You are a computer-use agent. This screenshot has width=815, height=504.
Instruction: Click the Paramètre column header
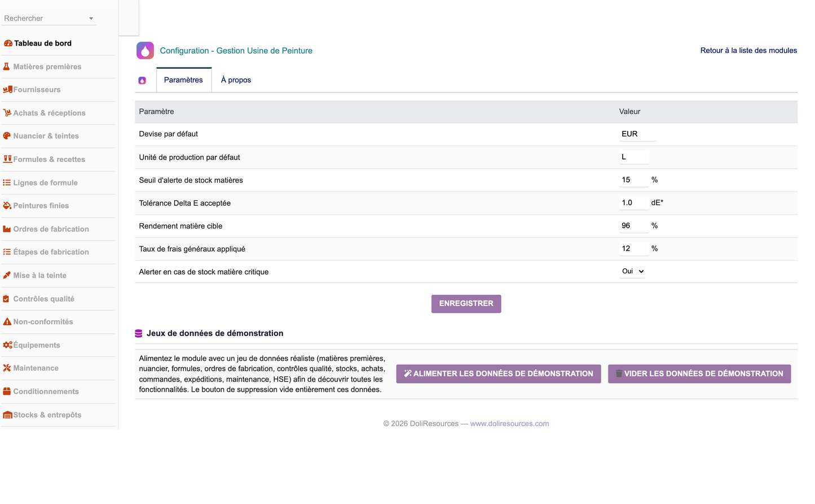pyautogui.click(x=156, y=112)
